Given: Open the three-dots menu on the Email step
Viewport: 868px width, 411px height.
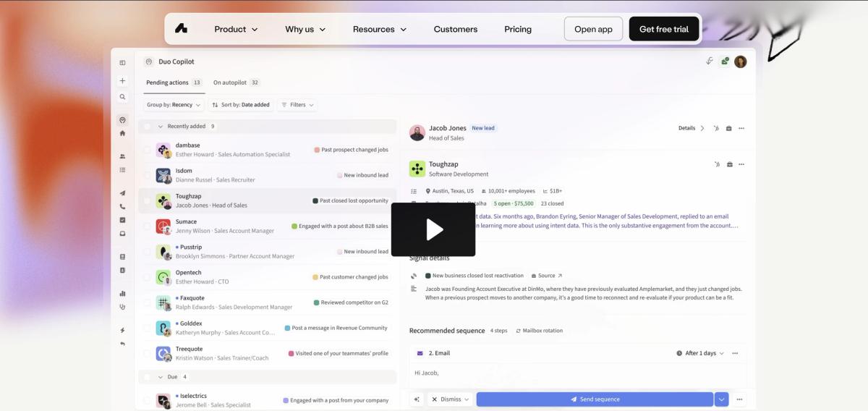Looking at the screenshot, I should tap(735, 353).
